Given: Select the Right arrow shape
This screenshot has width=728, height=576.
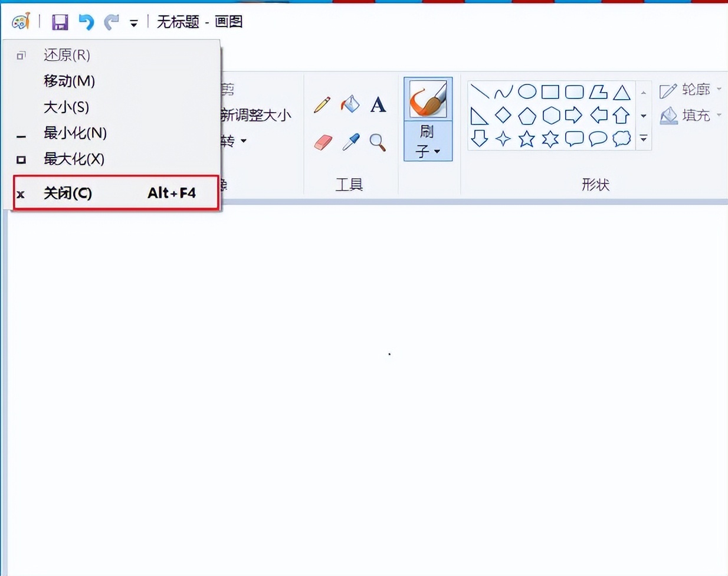Looking at the screenshot, I should pyautogui.click(x=574, y=115).
